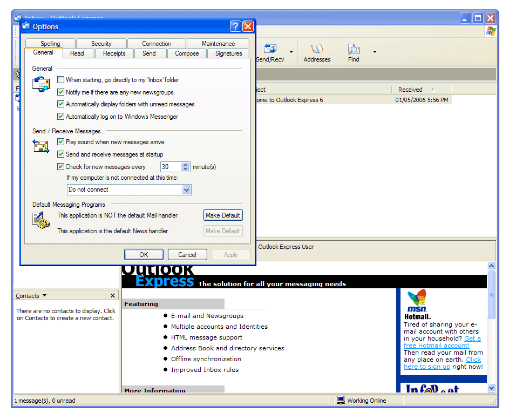Click the Windows flag logo in toolbar
Viewport: 509px width, 420px height.
(491, 31)
